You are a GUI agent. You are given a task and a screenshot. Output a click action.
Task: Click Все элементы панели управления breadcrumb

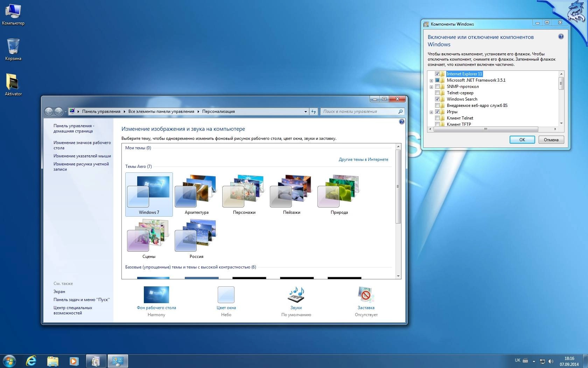coord(161,111)
